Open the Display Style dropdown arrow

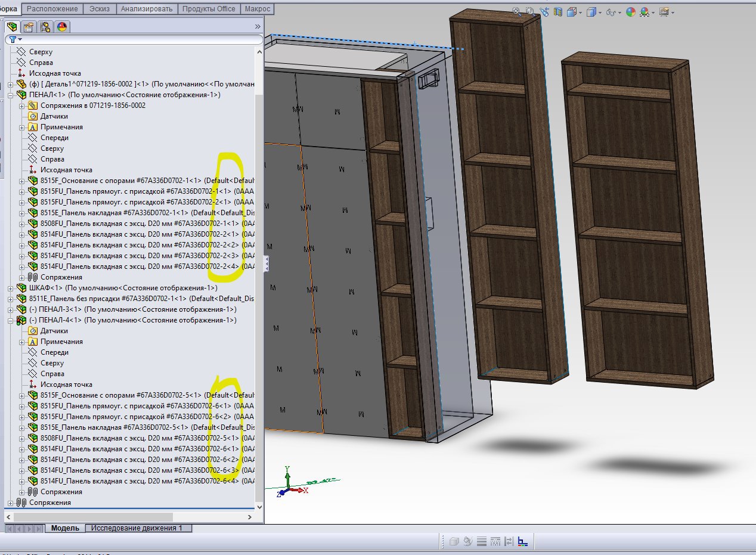pyautogui.click(x=599, y=12)
